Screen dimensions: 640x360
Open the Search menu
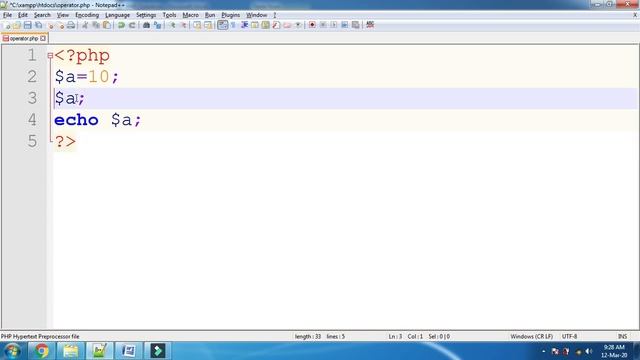(42, 15)
